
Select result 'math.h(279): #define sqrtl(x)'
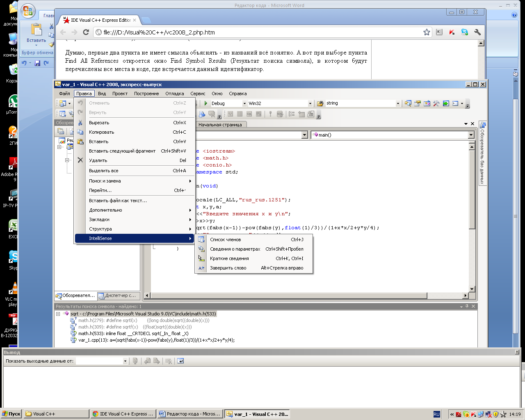(x=144, y=320)
